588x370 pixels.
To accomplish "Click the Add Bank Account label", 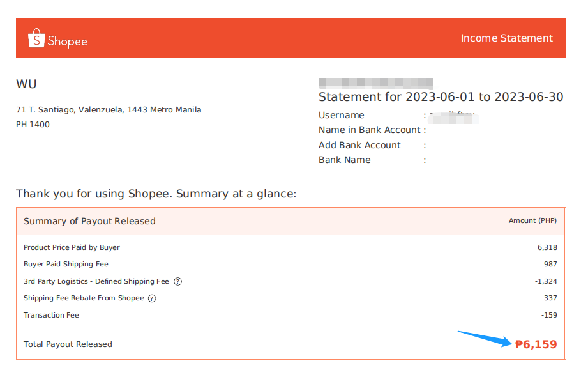I will coord(359,145).
